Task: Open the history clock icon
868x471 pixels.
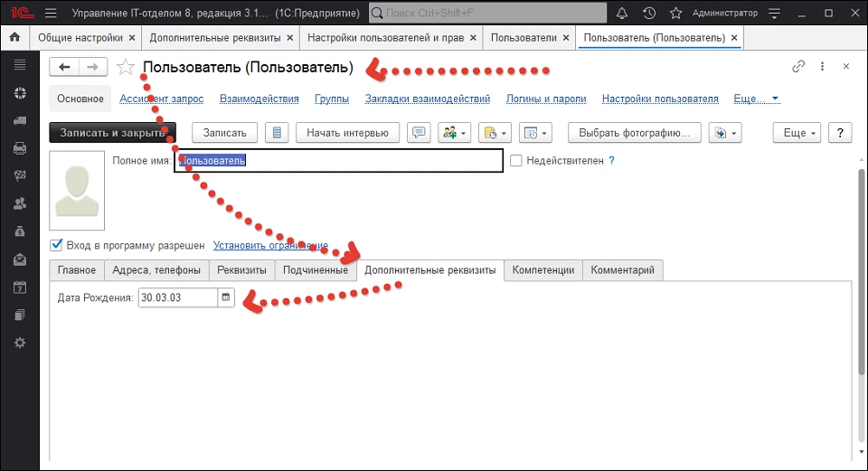Action: click(648, 14)
